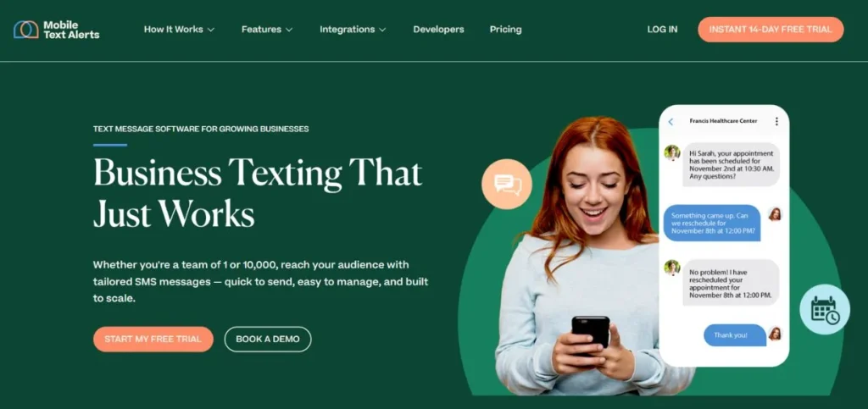Expand the Integrations dropdown chevron

click(x=382, y=30)
